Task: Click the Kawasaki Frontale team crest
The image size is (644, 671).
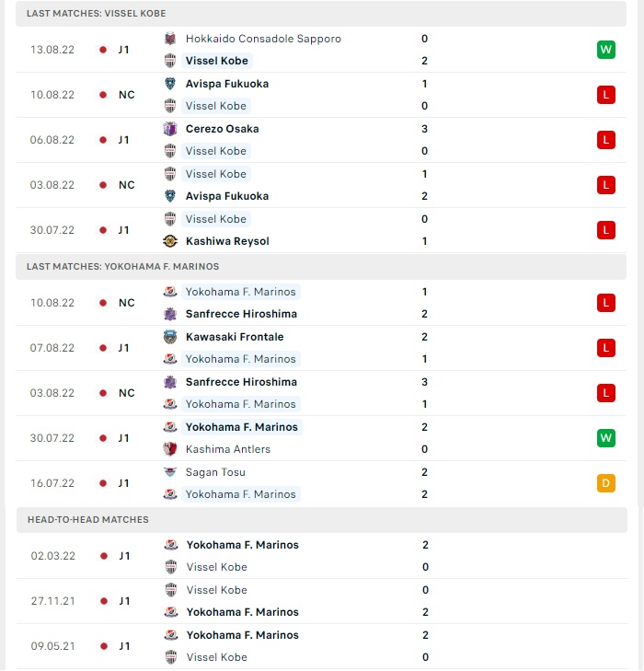Action: point(170,337)
